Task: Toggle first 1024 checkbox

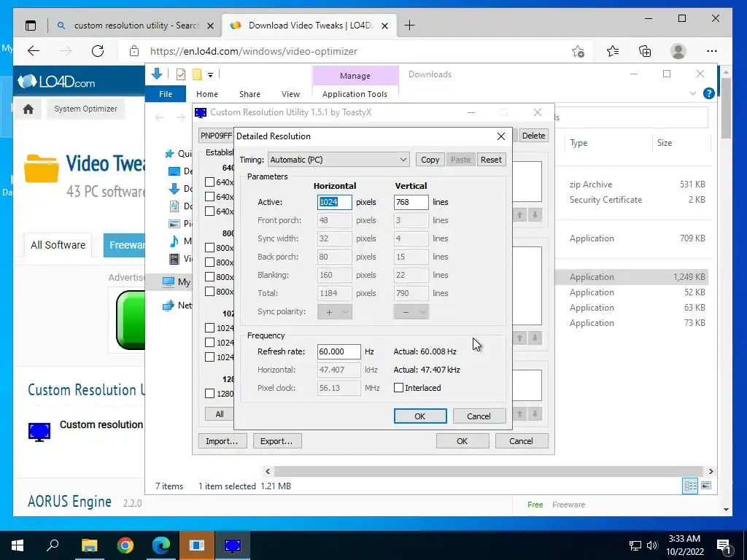Action: (x=209, y=327)
